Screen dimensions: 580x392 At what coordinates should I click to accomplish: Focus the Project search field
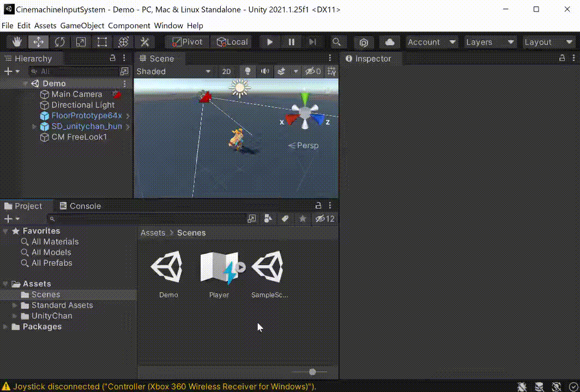click(146, 219)
